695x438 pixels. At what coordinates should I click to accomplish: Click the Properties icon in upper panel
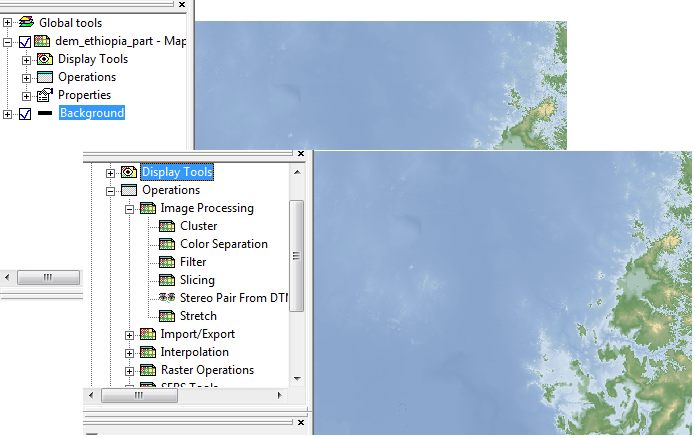click(x=45, y=95)
